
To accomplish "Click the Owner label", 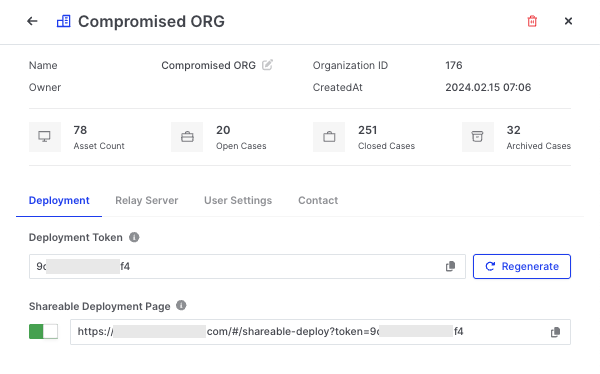I will click(x=45, y=87).
